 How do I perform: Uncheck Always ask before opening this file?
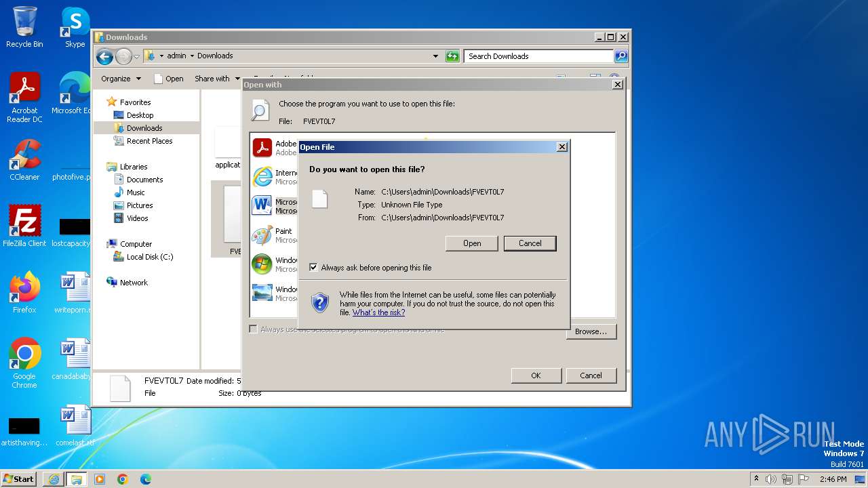[x=313, y=268]
